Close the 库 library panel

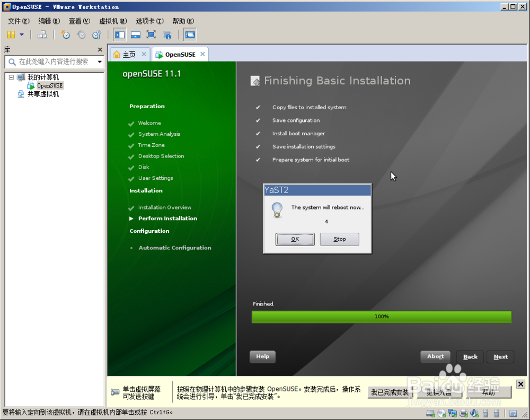(100, 50)
